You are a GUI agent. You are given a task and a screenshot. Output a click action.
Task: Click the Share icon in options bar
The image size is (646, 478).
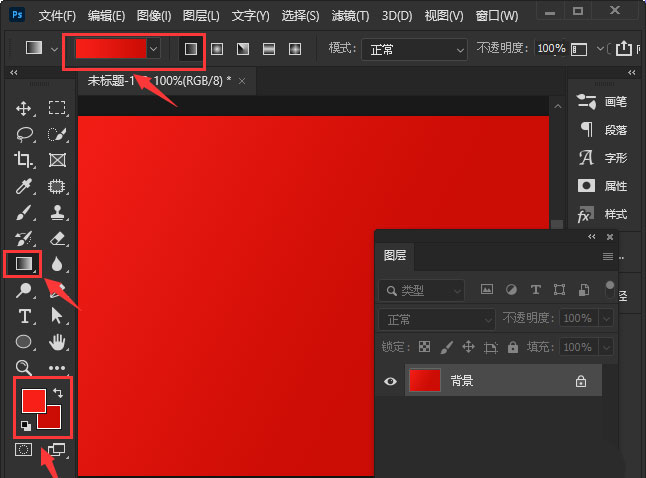[623, 48]
